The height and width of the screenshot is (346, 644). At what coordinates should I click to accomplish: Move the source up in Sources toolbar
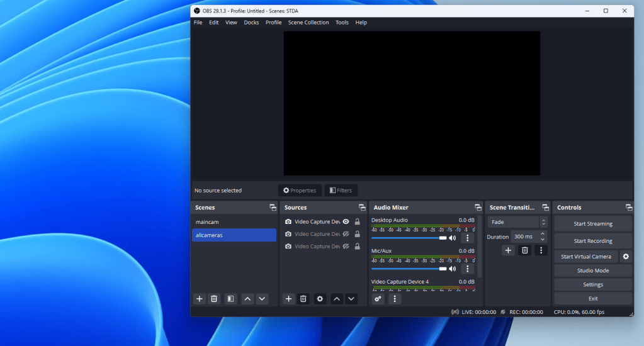tap(336, 299)
